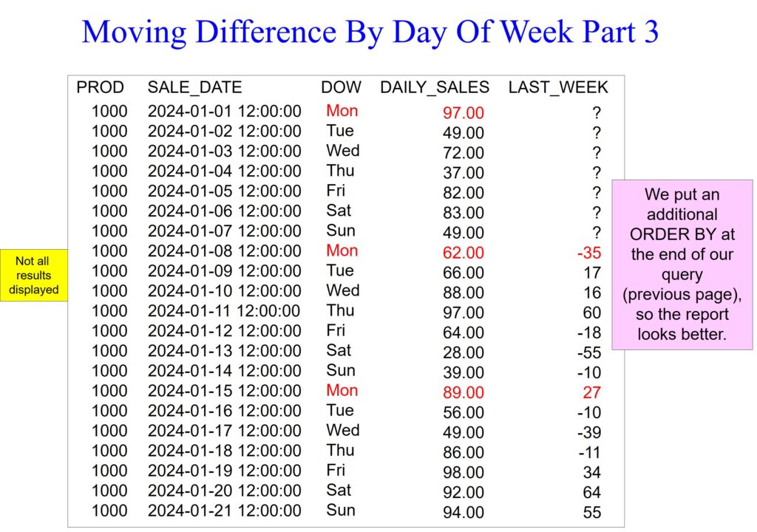
Task: Click the 2024-01-21 sale date cell
Action: [x=224, y=510]
